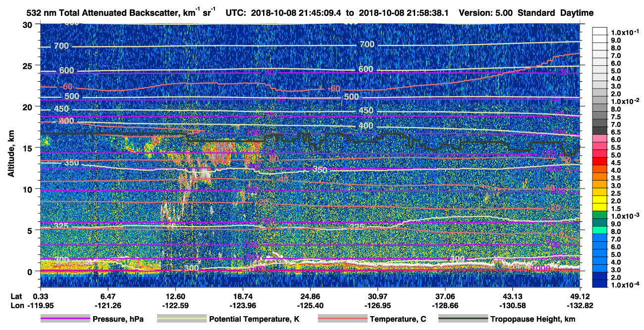Click latitude value '24.86'

click(310, 296)
